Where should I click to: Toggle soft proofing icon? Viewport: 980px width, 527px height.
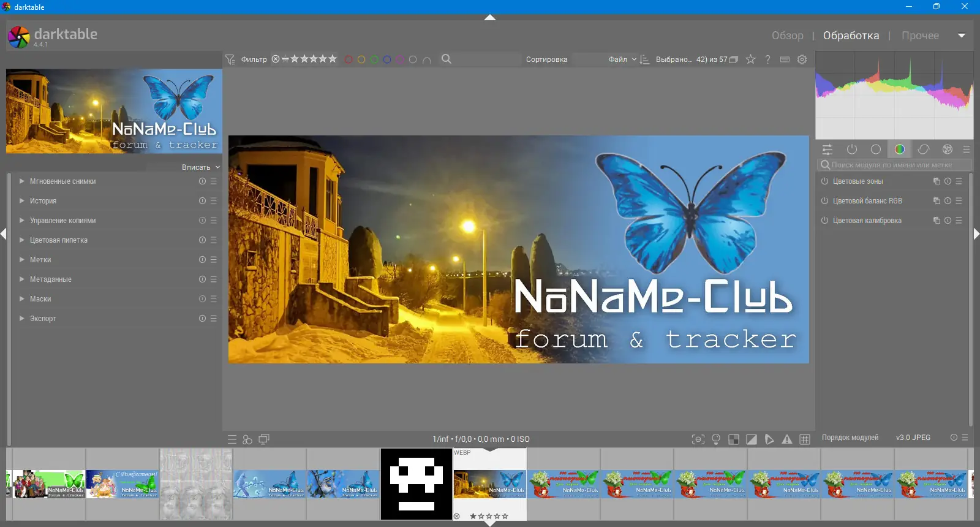[x=769, y=439]
